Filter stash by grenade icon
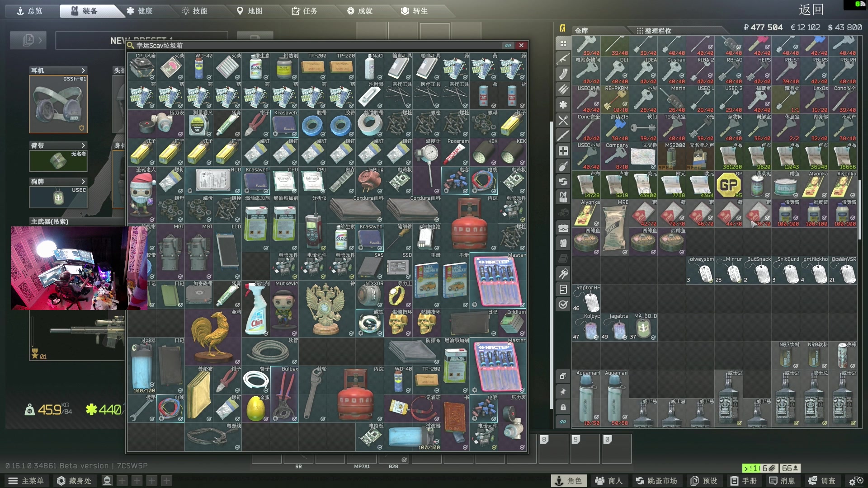This screenshot has width=868, height=488. coord(563,166)
